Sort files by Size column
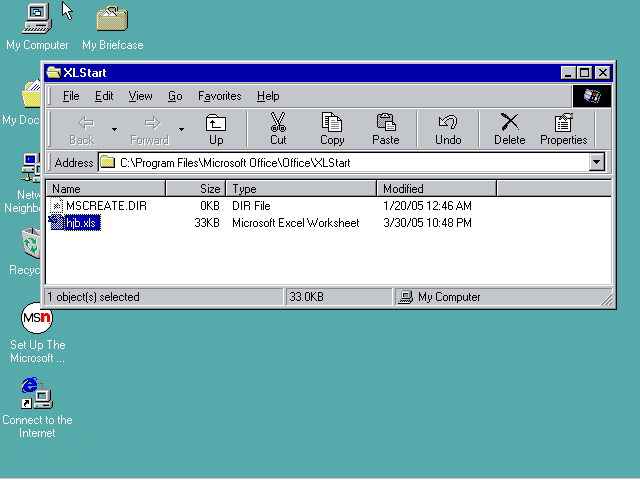640x480 pixels. pyautogui.click(x=196, y=189)
